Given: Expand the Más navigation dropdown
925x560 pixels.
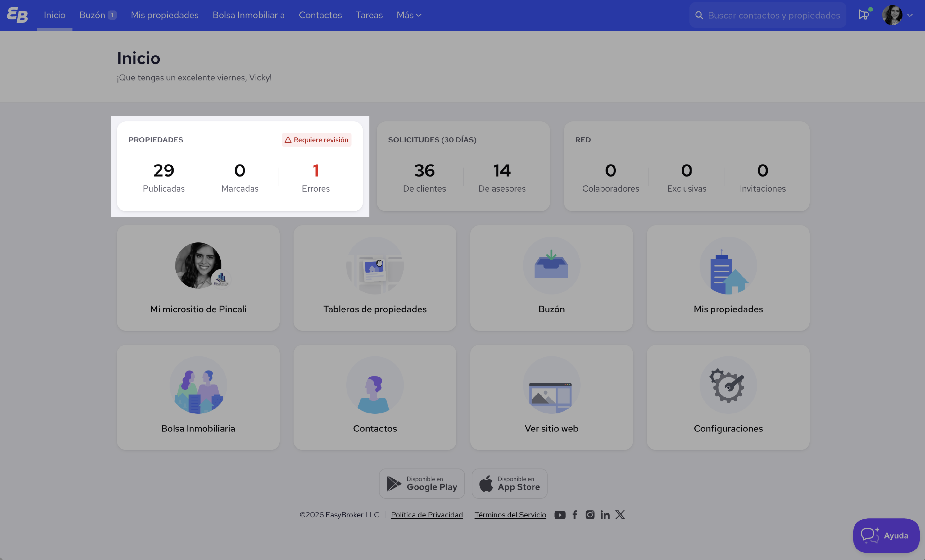Looking at the screenshot, I should (409, 15).
